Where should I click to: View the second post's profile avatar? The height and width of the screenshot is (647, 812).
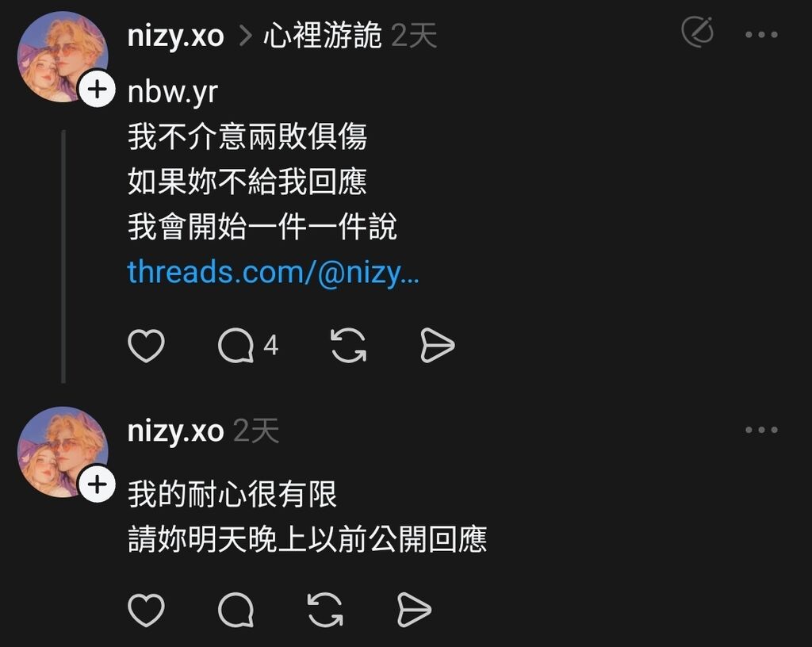click(x=63, y=452)
